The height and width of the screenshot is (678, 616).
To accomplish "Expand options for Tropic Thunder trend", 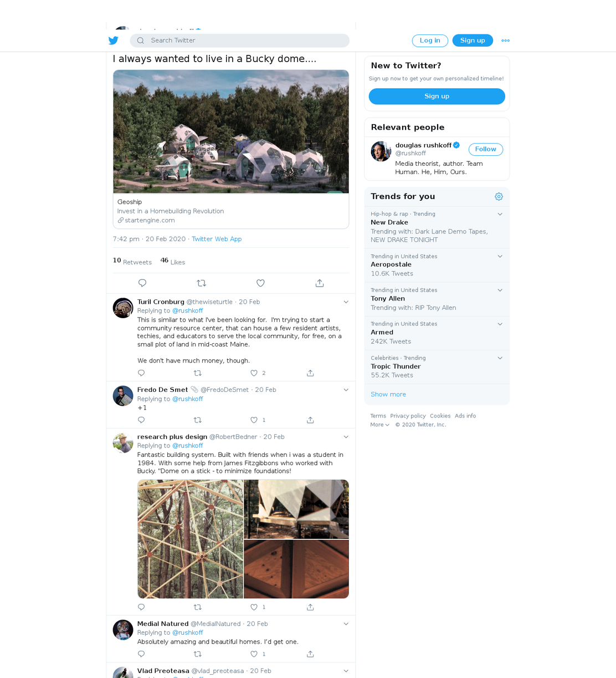I will point(500,358).
